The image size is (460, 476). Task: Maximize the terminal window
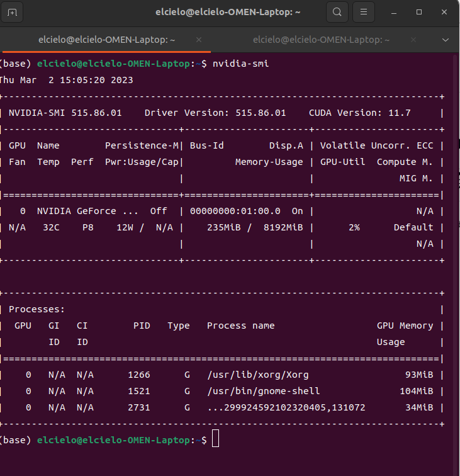coord(419,12)
